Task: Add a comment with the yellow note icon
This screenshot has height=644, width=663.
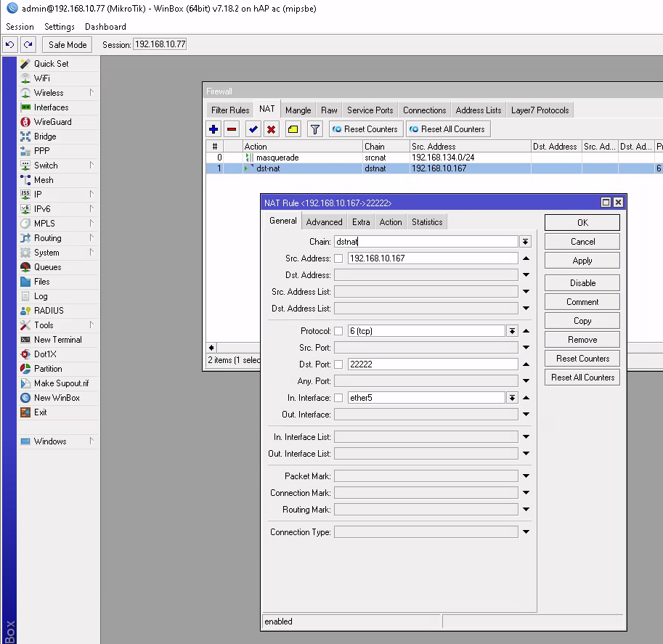Action: [x=293, y=129]
